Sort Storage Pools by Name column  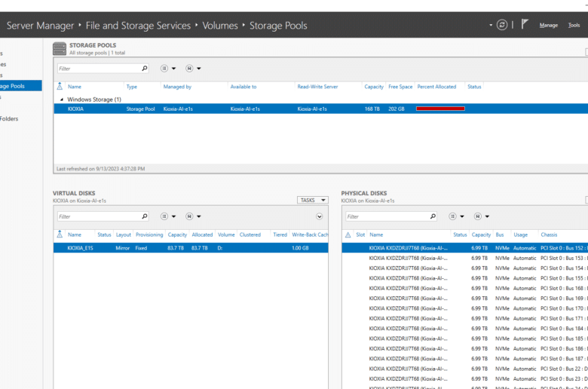coord(74,87)
